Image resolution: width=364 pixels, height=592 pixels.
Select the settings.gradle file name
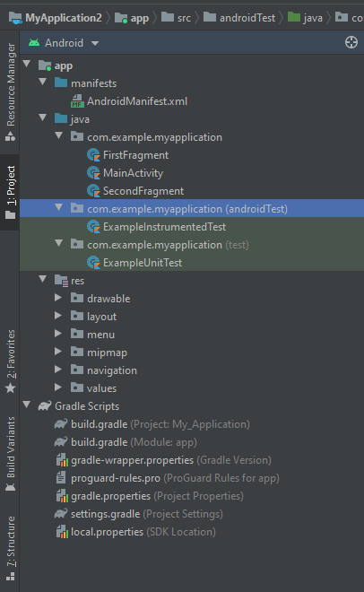[106, 514]
